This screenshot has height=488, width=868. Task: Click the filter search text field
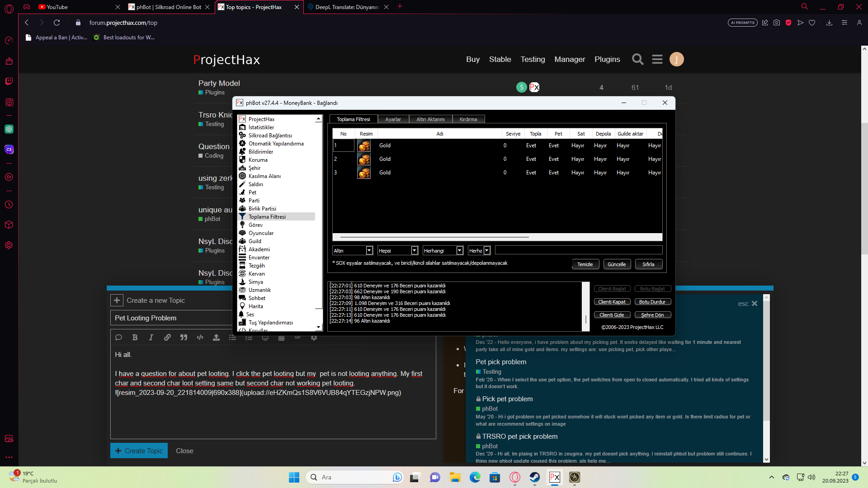click(578, 250)
